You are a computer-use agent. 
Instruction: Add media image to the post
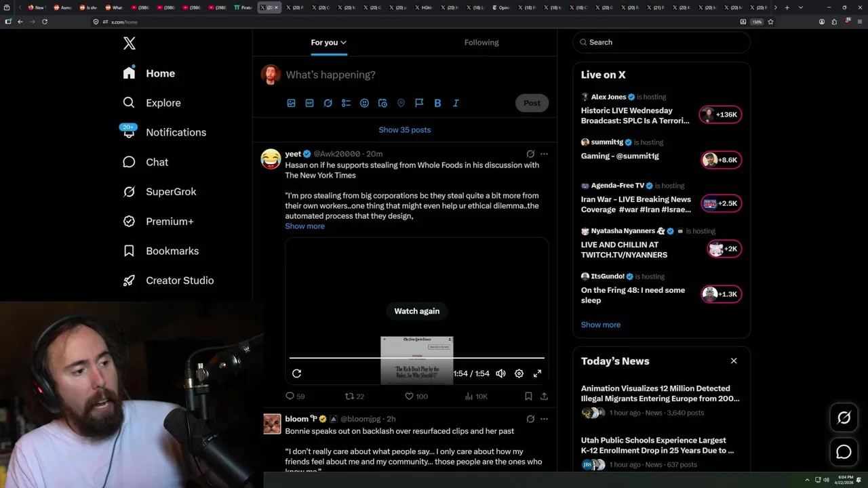[x=291, y=103]
